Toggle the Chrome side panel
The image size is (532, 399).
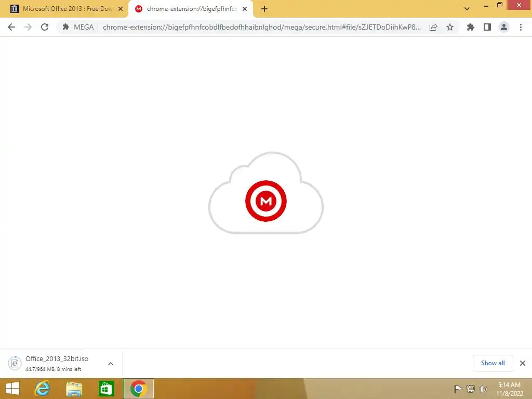click(x=487, y=27)
